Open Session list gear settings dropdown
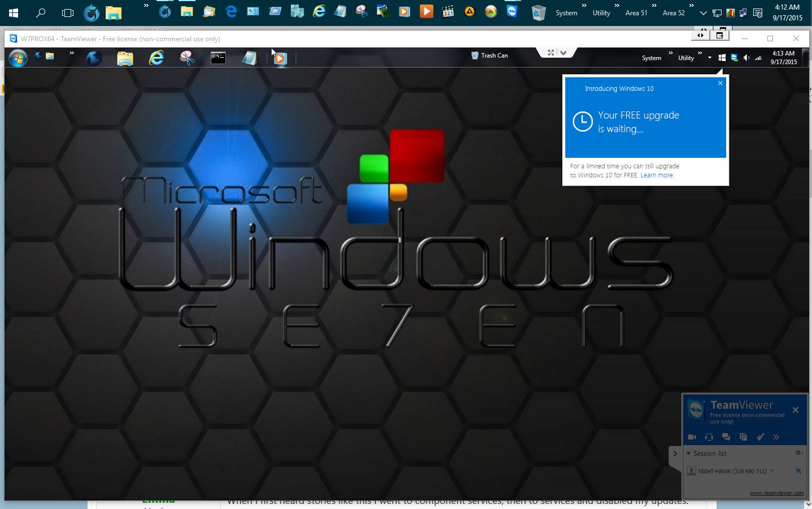The width and height of the screenshot is (812, 509). pyautogui.click(x=799, y=453)
